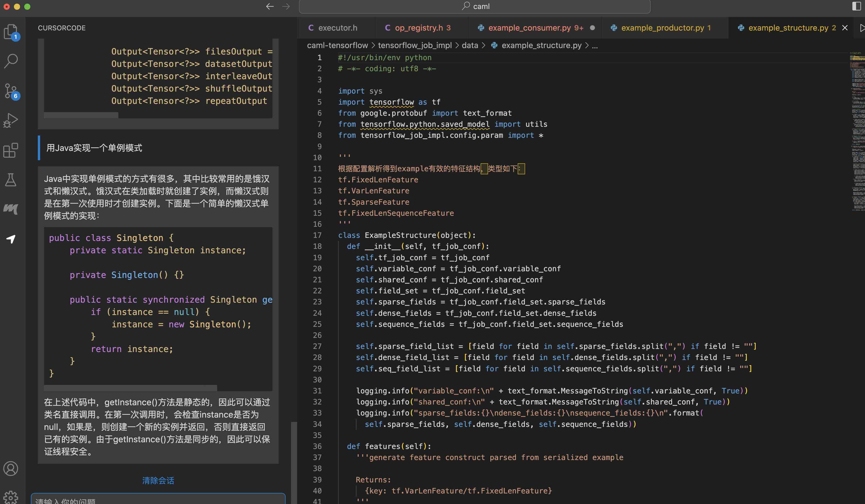Click the CursorCode chat panel vertical scrollbar
This screenshot has width=865, height=504.
294,463
